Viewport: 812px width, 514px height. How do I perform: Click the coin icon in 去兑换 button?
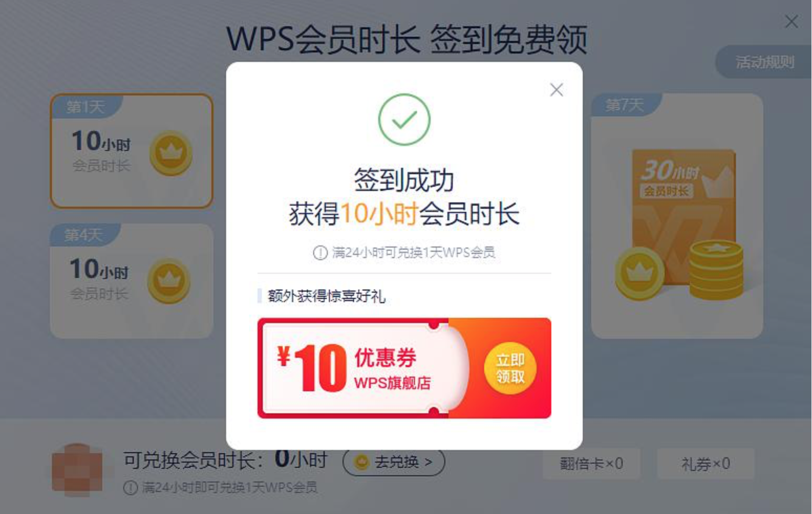click(362, 462)
